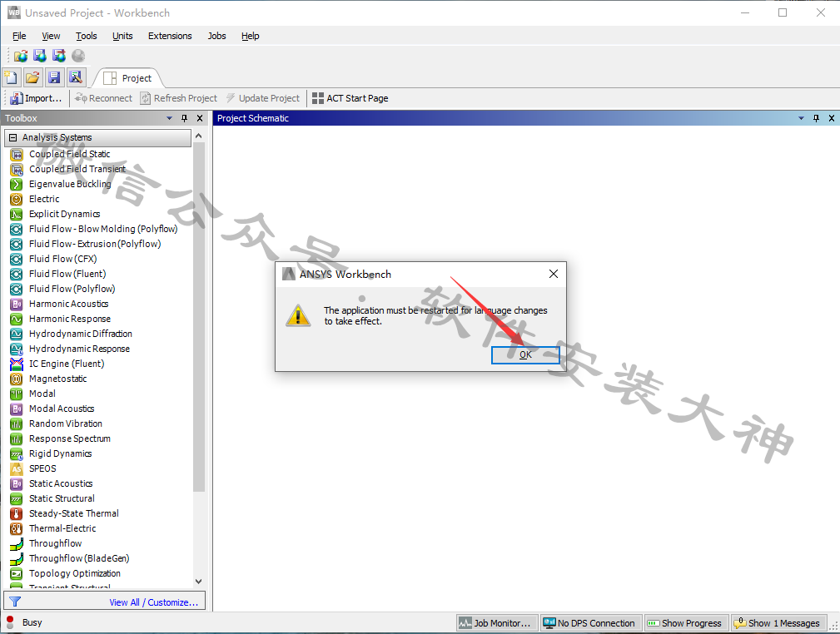Click the Open project folder icon
Image resolution: width=840 pixels, height=634 pixels.
click(x=32, y=77)
